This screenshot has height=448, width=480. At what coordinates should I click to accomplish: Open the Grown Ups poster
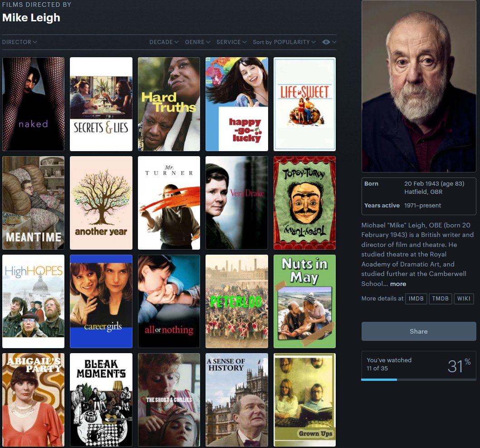tap(304, 399)
